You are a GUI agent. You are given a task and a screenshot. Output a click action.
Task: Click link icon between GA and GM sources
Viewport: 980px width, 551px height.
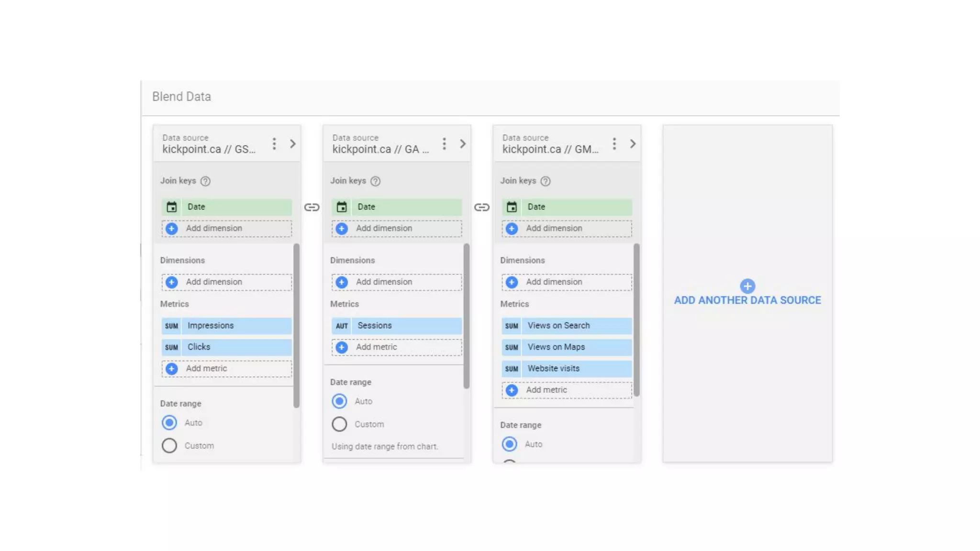coord(481,207)
